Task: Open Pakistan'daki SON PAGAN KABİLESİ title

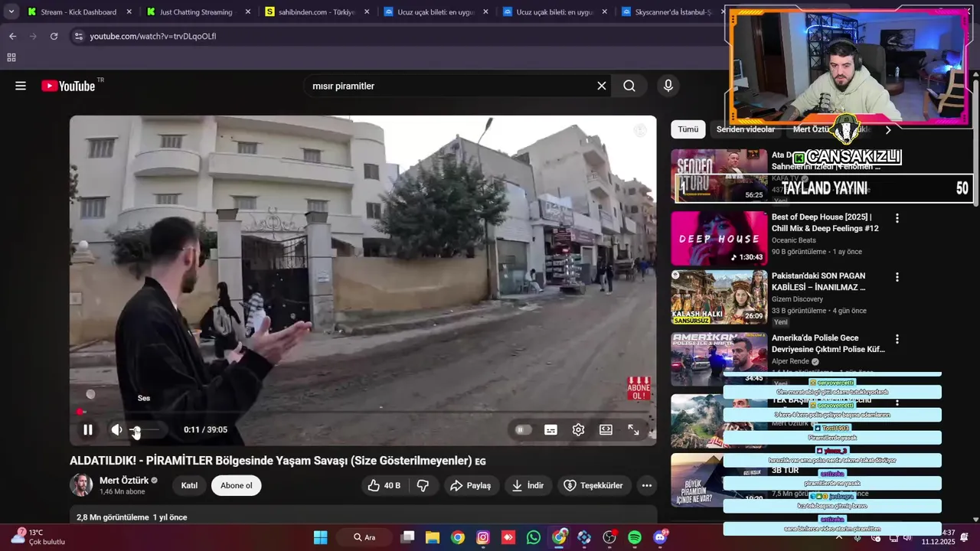Action: 818,282
